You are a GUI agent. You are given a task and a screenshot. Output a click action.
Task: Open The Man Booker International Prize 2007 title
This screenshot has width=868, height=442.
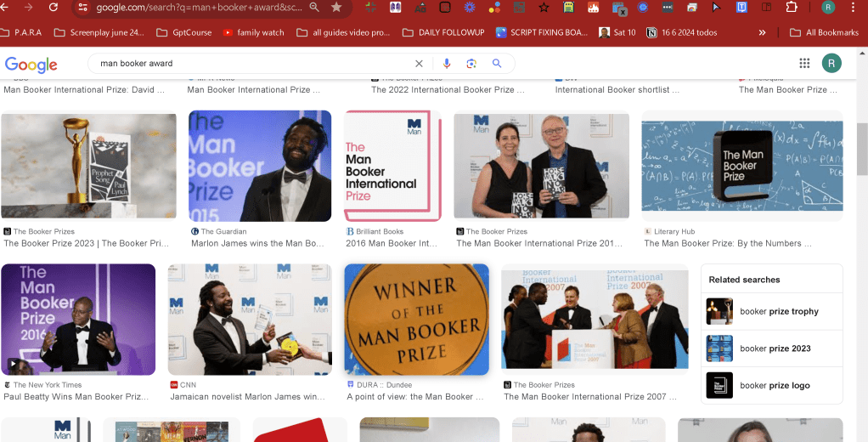coord(590,397)
